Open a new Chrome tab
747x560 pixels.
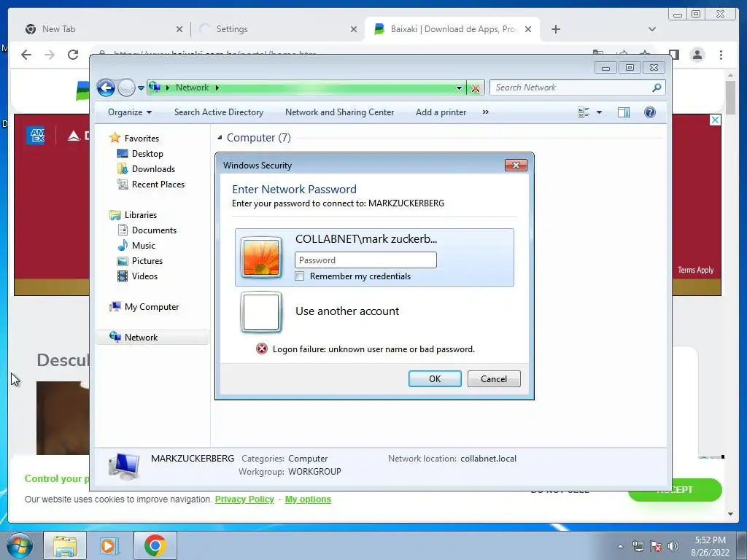tap(555, 29)
